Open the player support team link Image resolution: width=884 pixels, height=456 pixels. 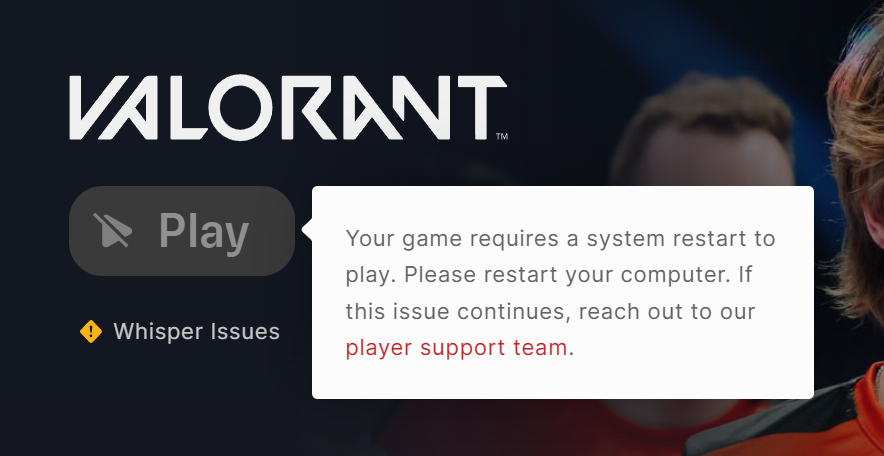click(x=456, y=348)
